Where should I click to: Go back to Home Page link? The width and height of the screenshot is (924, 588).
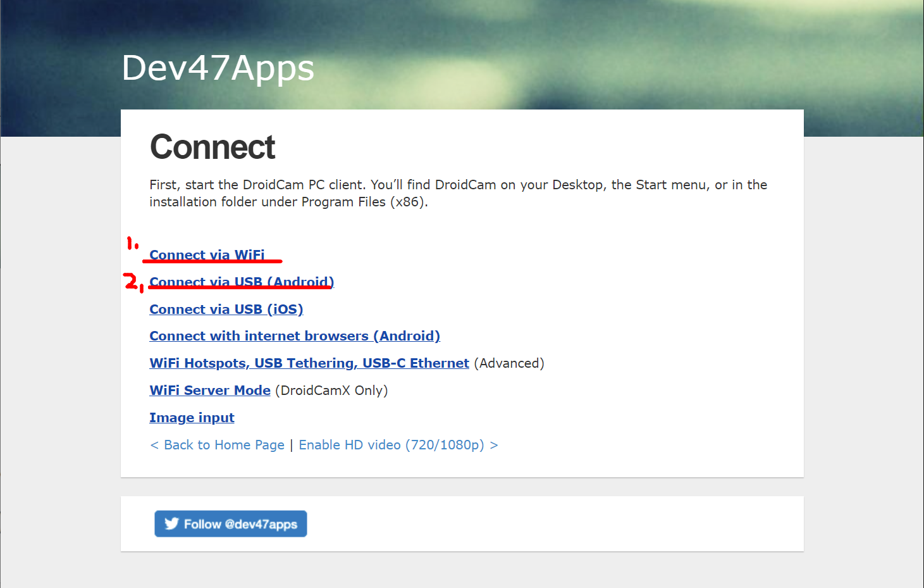click(217, 445)
